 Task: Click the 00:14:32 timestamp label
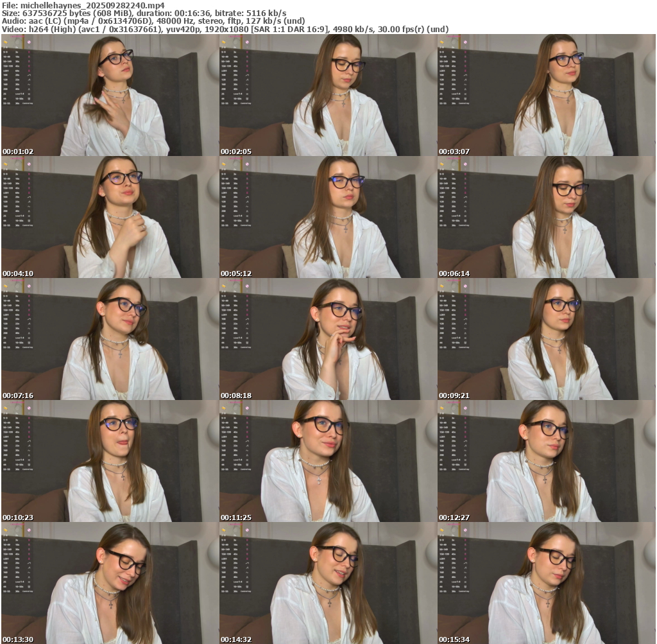pos(236,640)
